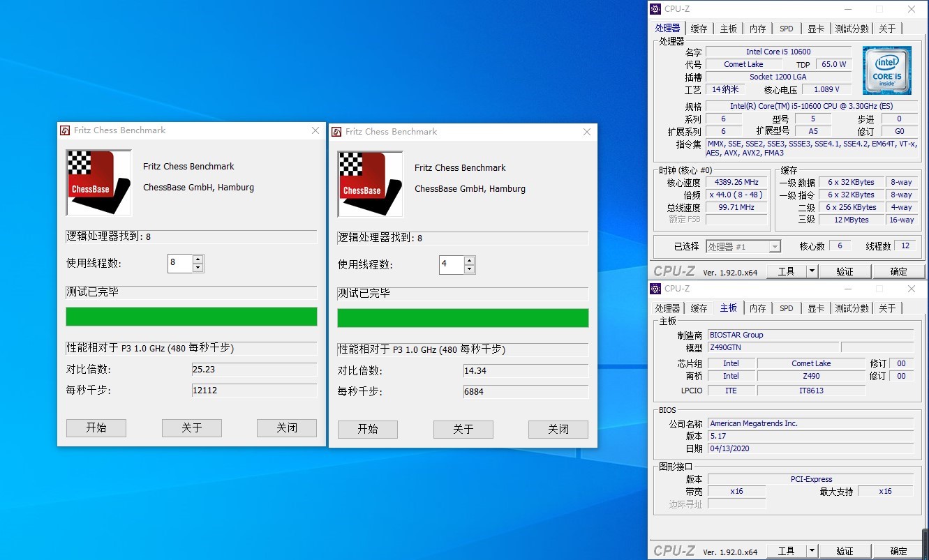Increase thread count arrow in right Fritz window
The height and width of the screenshot is (560, 929).
(469, 261)
